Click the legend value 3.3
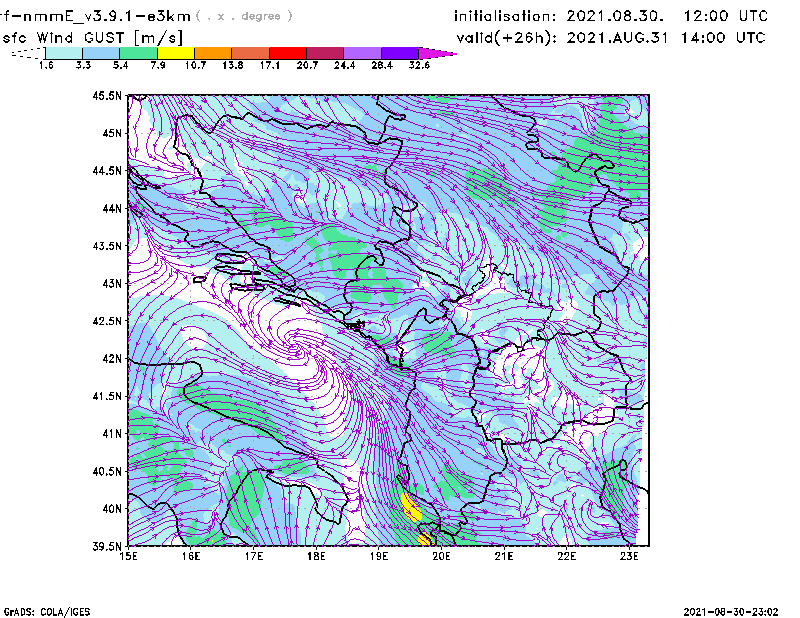 click(x=83, y=65)
